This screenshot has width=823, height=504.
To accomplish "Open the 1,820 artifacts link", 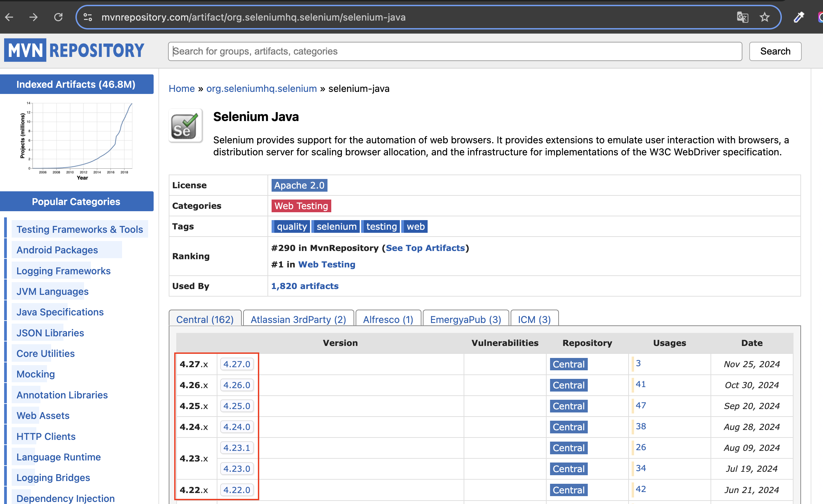I will coord(305,286).
